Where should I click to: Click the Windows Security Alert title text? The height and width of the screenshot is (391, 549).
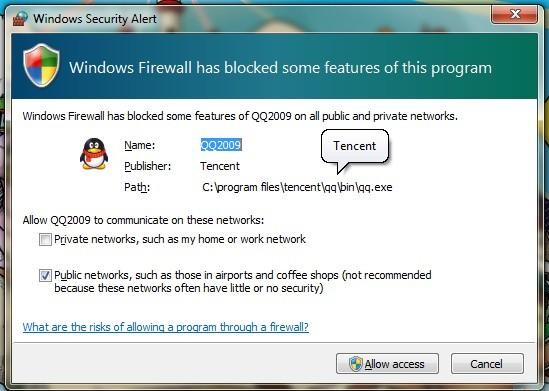95,19
